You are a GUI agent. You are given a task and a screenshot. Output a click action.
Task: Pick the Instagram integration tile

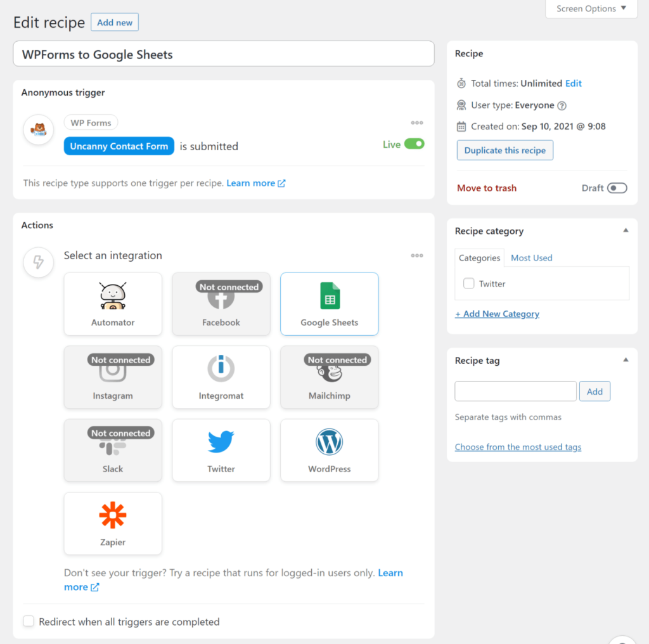tap(113, 377)
